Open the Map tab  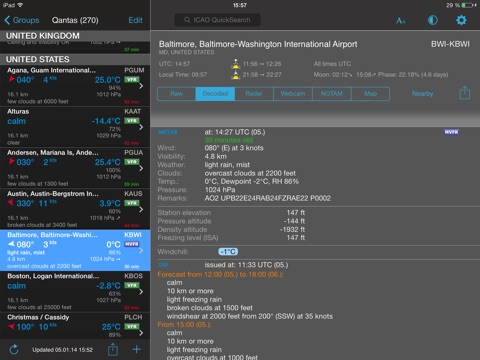click(x=370, y=94)
